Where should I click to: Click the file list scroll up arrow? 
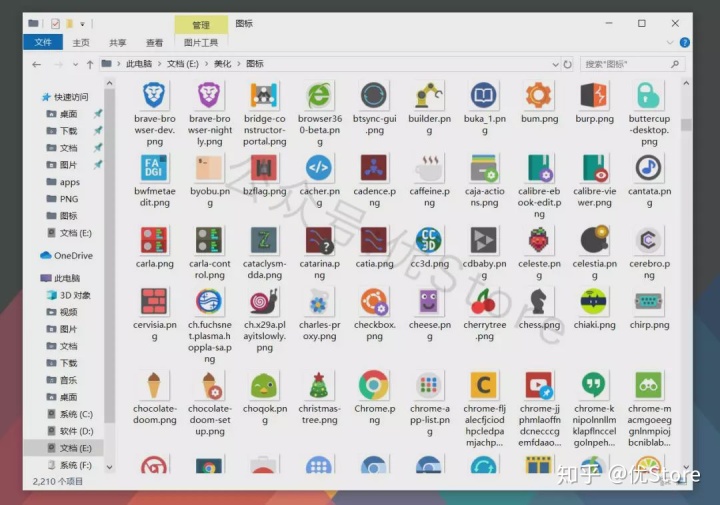point(686,84)
